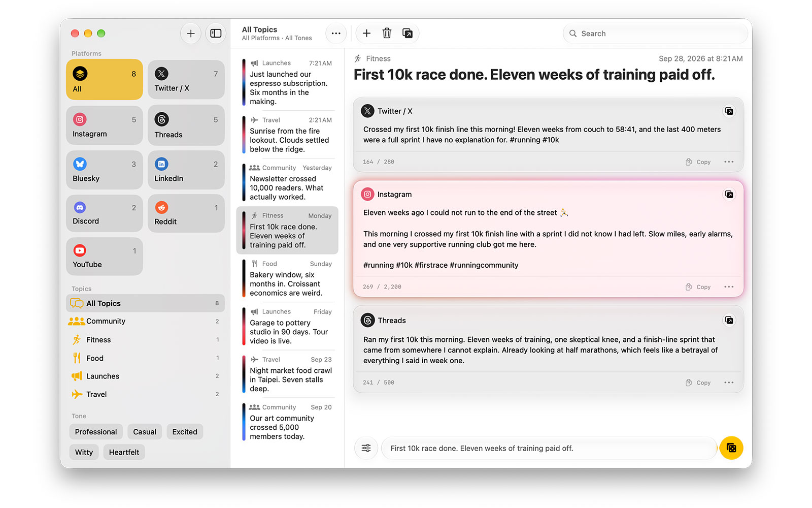Select the YouTube platform tile
The height and width of the screenshot is (508, 812).
click(105, 257)
